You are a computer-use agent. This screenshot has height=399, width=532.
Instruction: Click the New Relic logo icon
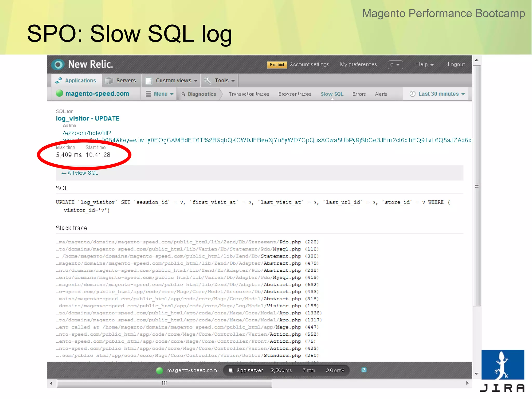pos(58,64)
